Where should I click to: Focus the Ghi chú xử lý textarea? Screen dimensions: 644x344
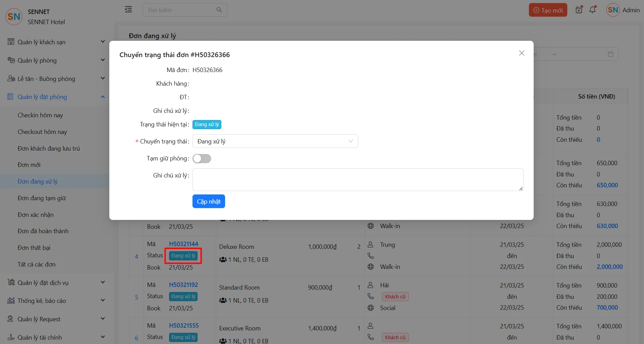coord(357,179)
